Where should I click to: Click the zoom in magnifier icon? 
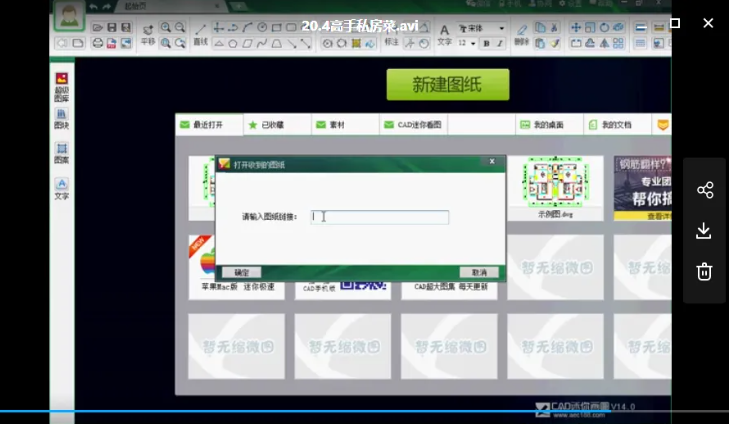pos(165,28)
